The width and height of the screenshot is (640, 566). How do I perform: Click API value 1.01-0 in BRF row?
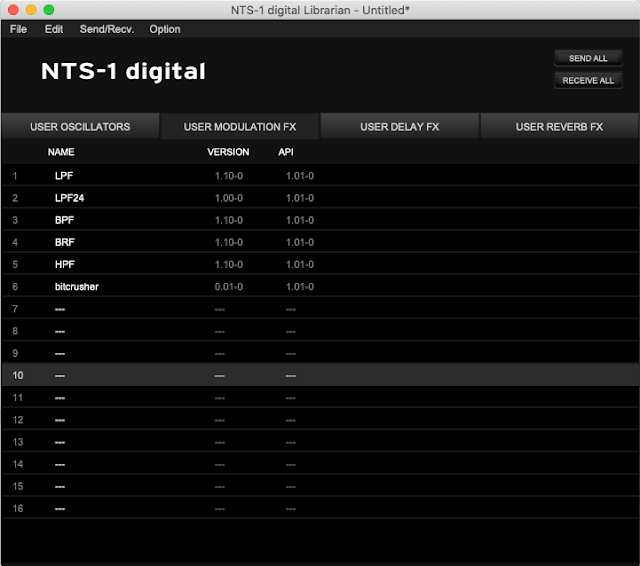tap(300, 243)
